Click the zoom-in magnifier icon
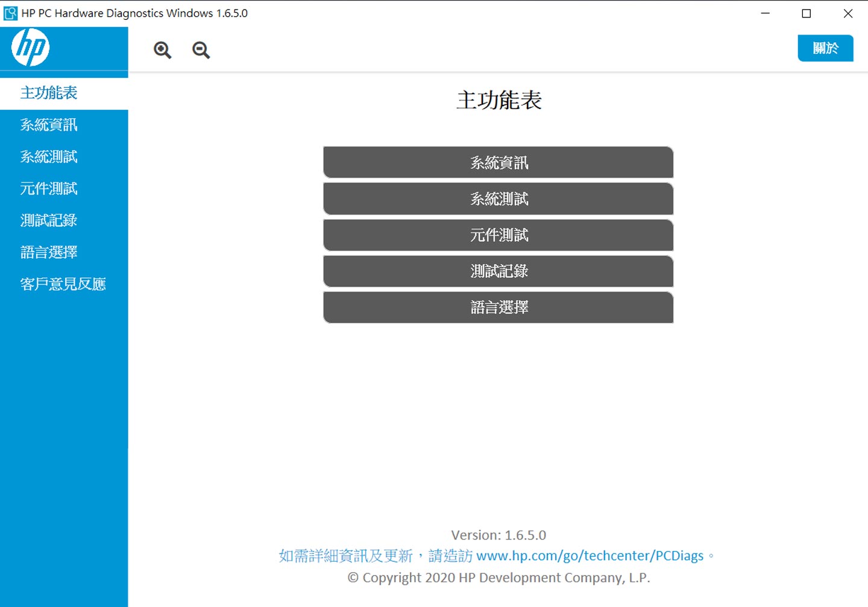Image resolution: width=868 pixels, height=607 pixels. pos(162,50)
